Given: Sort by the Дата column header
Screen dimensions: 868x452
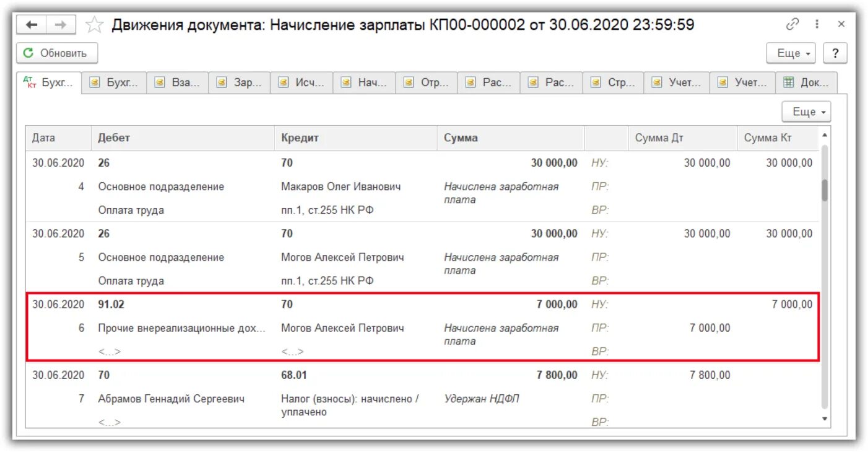Looking at the screenshot, I should 58,138.
